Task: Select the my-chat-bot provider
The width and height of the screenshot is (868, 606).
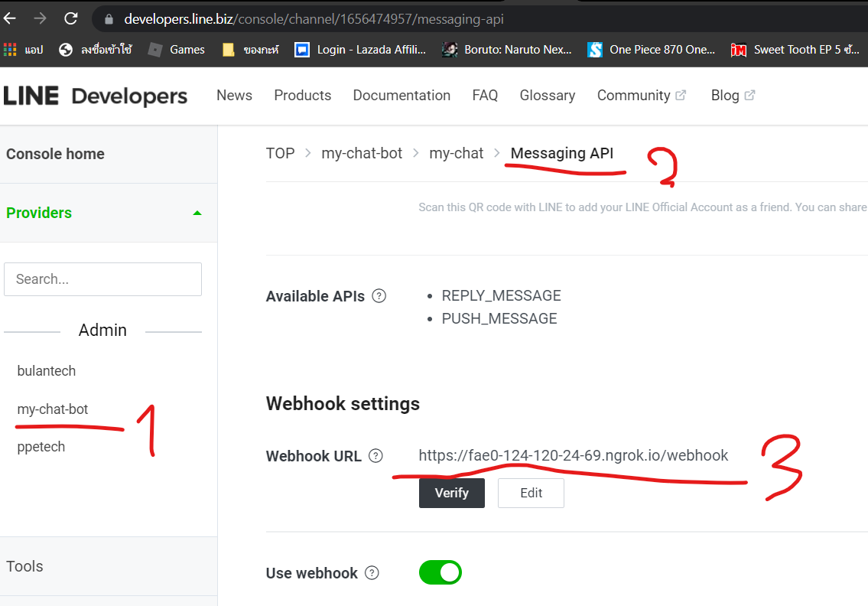Action: pyautogui.click(x=52, y=409)
